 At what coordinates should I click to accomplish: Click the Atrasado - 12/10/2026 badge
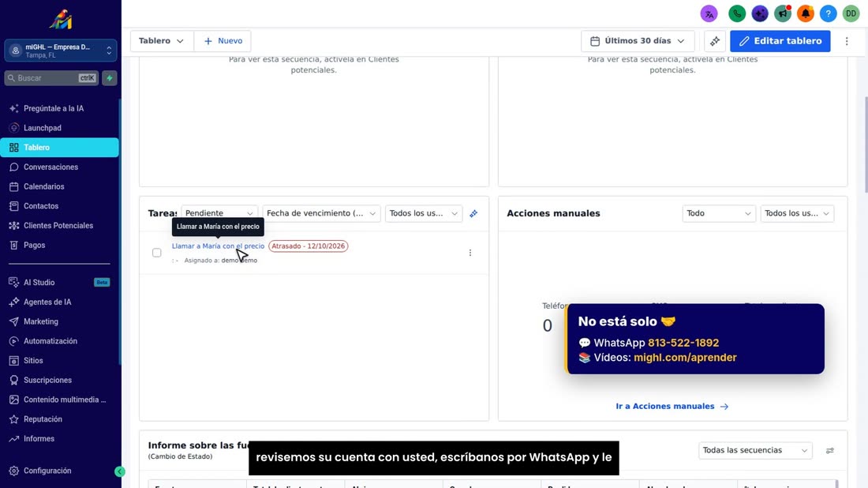309,246
